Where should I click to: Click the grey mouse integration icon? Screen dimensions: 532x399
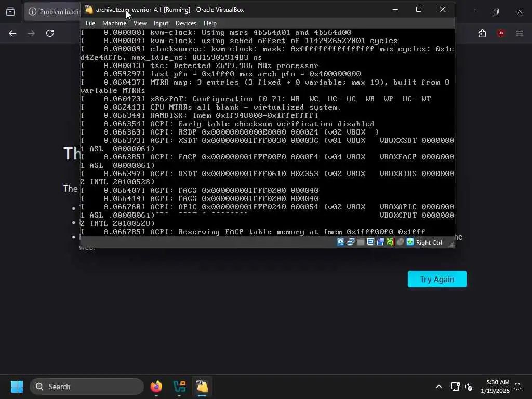401,242
